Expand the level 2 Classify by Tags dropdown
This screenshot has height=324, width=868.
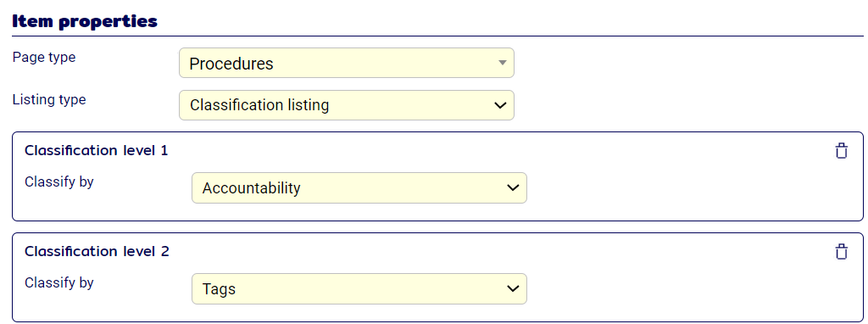[359, 288]
